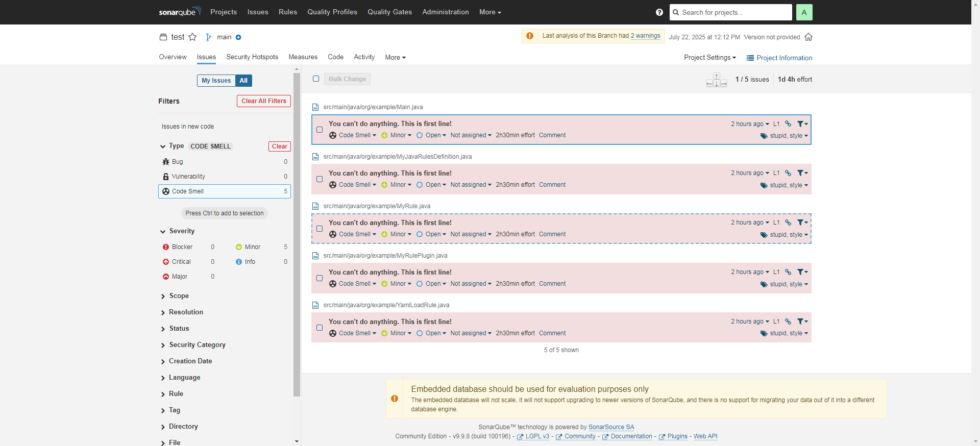
Task: Click the file icon beside Main.java path
Action: (x=315, y=107)
